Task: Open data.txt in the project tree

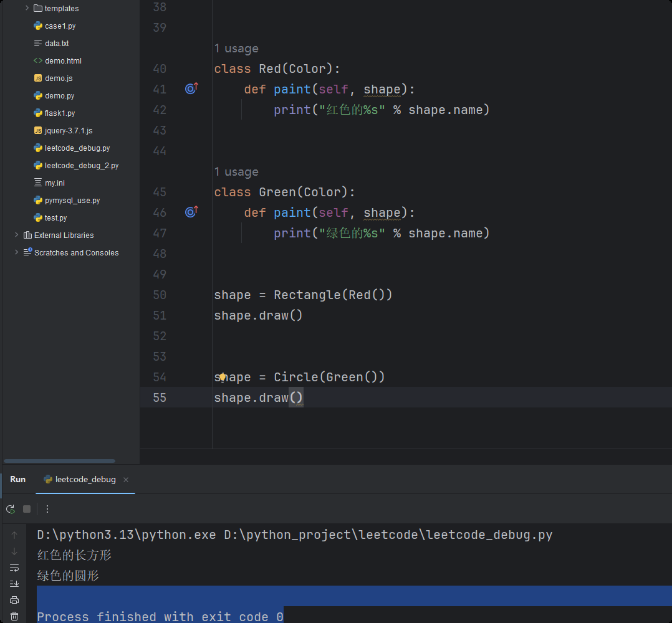Action: [x=51, y=44]
